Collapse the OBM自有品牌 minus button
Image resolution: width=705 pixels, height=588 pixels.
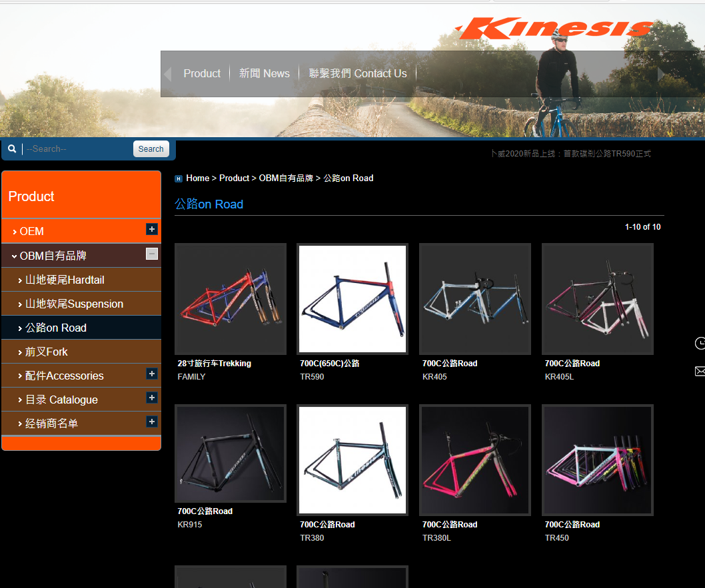(x=152, y=254)
